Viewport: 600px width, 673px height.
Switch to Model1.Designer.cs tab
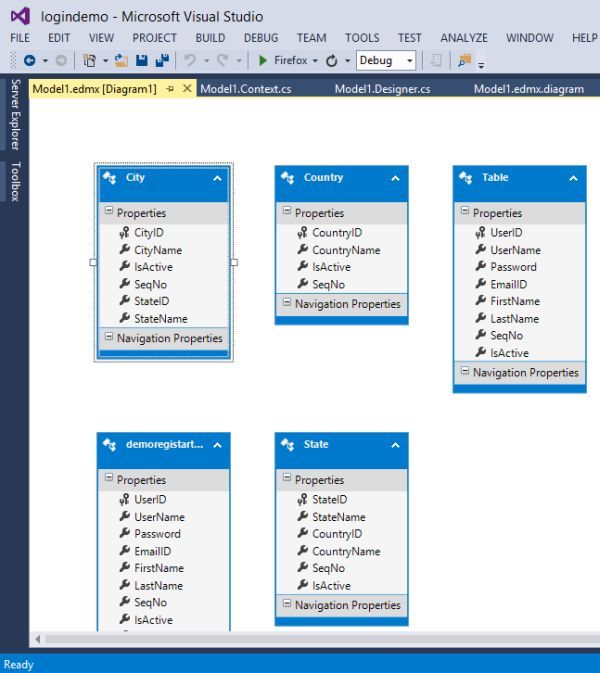382,89
